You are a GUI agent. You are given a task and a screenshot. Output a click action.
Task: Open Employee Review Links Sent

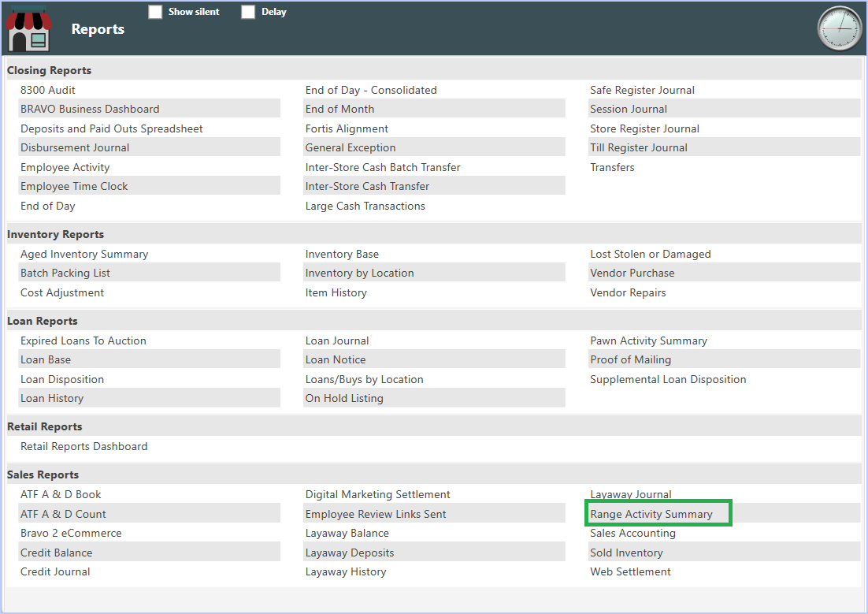click(x=376, y=514)
